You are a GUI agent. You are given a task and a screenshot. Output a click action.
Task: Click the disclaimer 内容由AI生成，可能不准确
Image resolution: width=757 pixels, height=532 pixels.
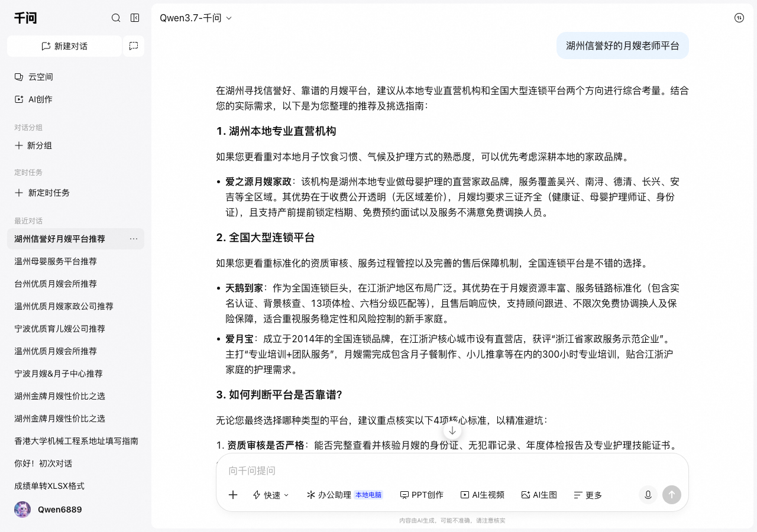click(452, 521)
